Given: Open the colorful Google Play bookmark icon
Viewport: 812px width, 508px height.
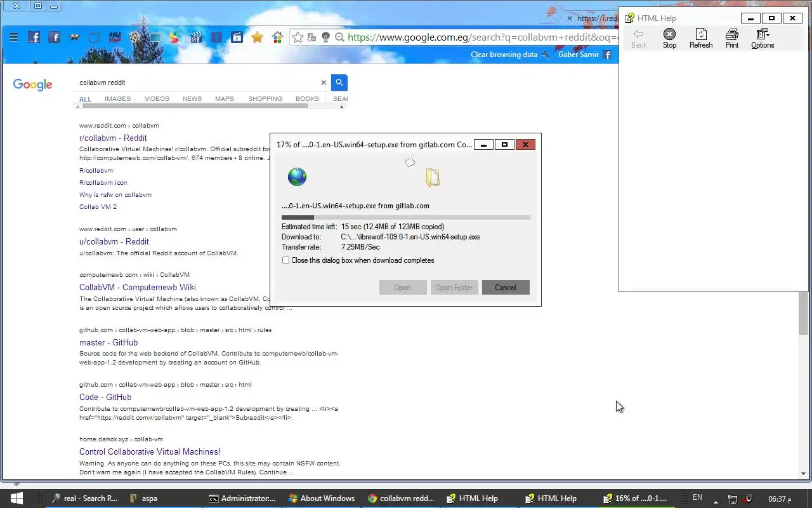Looking at the screenshot, I should tap(176, 37).
